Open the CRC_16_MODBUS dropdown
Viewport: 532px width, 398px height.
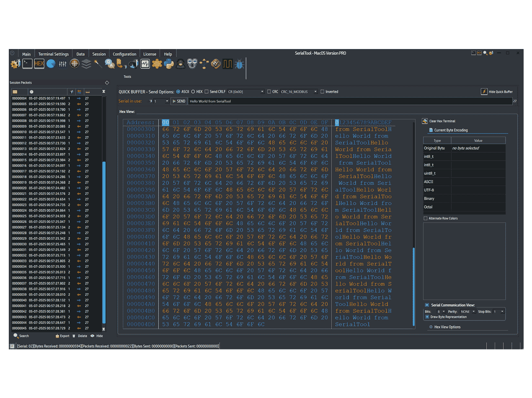pos(299,91)
